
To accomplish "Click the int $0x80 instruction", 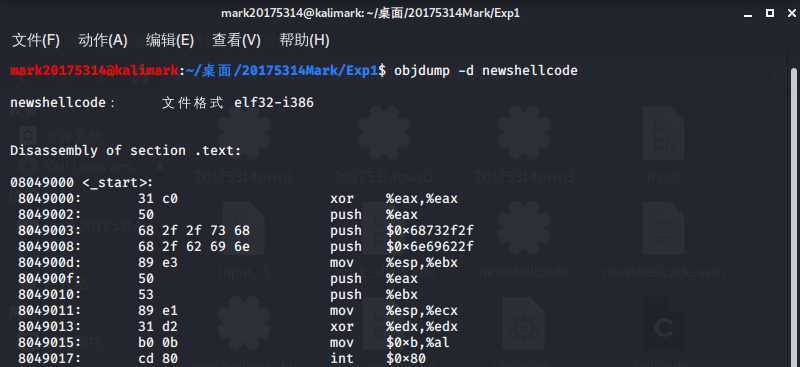I will pyautogui.click(x=378, y=358).
